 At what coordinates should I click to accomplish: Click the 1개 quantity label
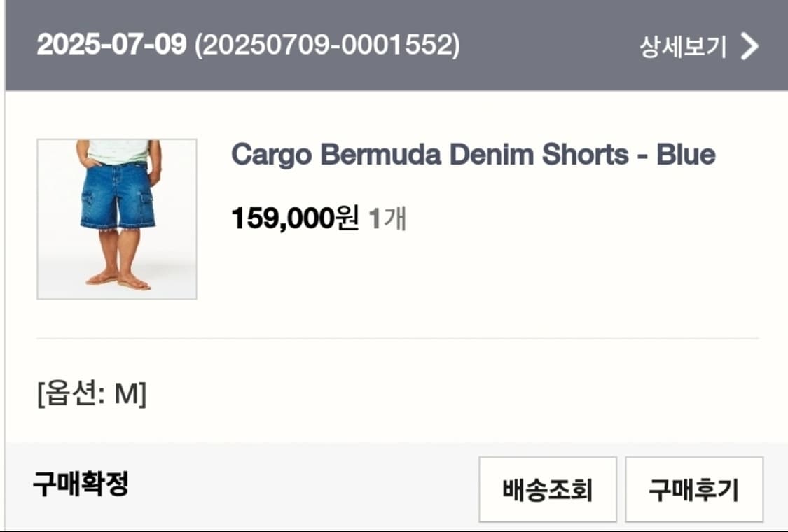[x=387, y=219]
